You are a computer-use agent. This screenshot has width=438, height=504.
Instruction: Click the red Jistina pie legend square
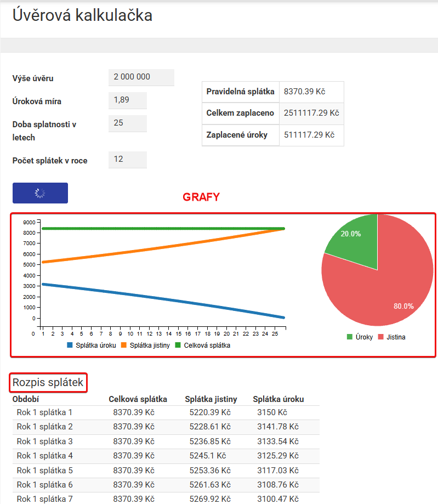379,337
